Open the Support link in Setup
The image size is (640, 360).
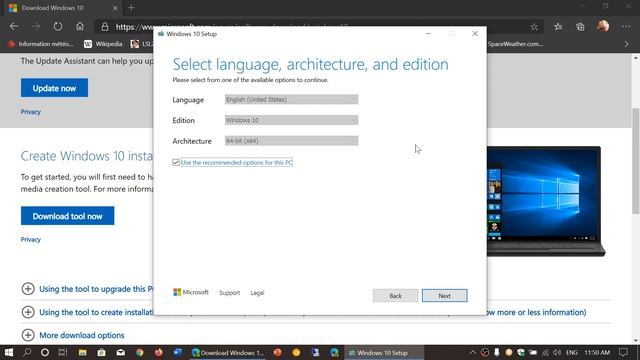(x=229, y=293)
